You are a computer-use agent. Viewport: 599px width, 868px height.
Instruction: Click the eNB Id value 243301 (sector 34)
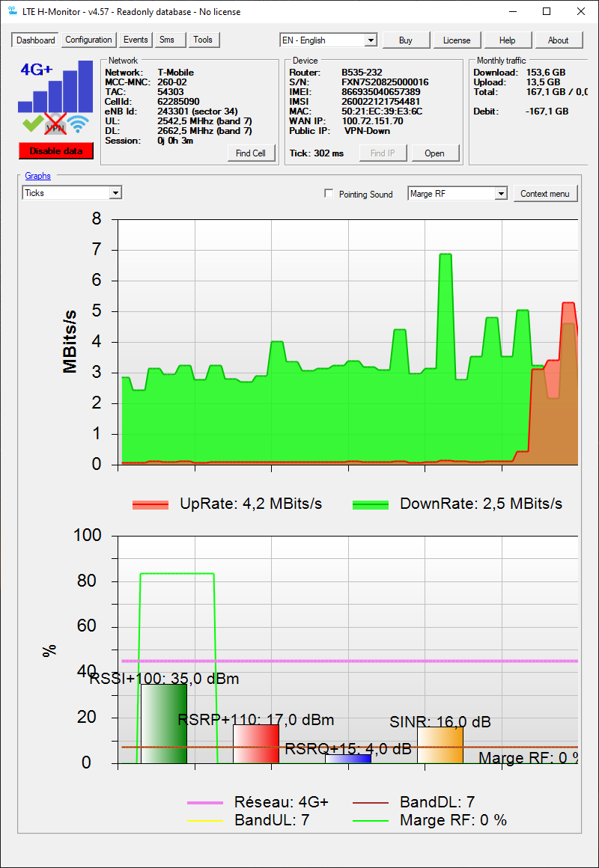coord(197,111)
